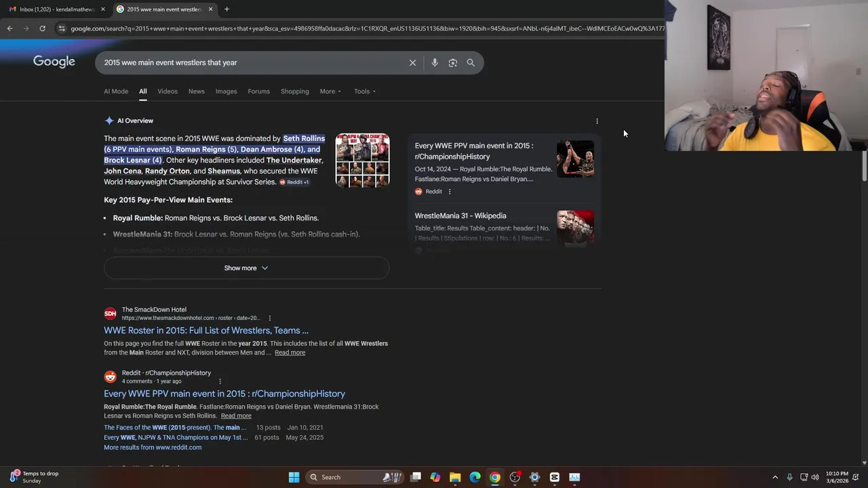Click the microphone tray icon

point(789,477)
